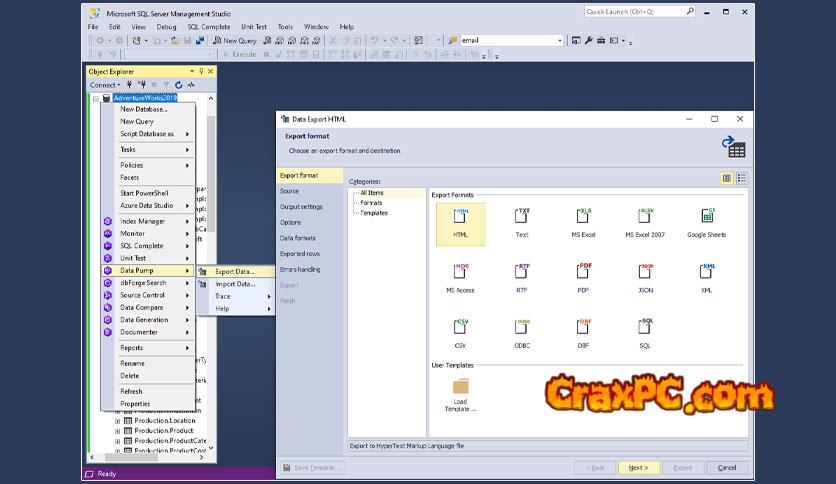Switch export formats to list view
Screen dimensions: 836x484
pyautogui.click(x=742, y=178)
